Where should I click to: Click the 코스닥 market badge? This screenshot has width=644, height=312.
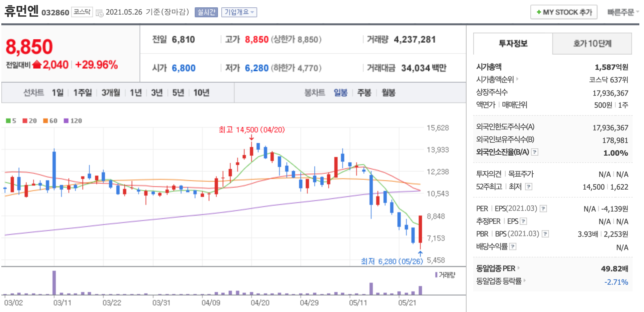(x=82, y=12)
